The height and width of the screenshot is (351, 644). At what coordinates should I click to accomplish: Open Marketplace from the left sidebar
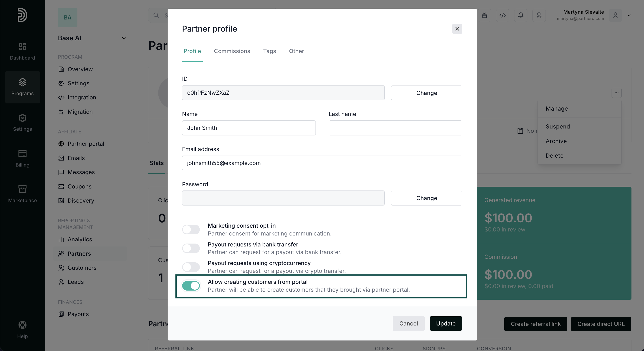23,194
